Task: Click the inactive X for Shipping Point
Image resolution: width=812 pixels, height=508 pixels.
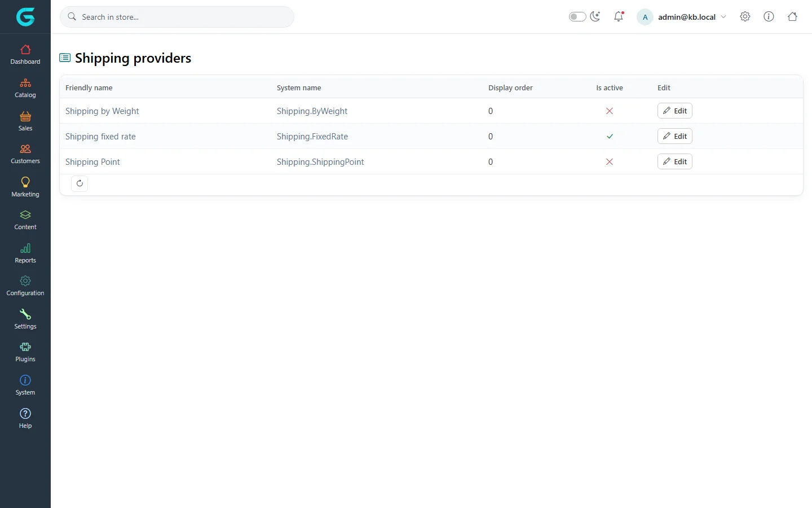Action: click(610, 162)
